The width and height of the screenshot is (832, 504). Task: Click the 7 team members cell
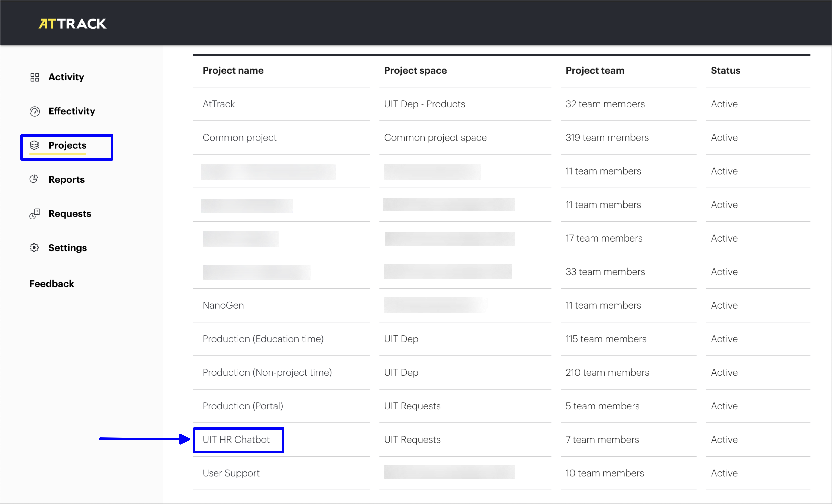tap(602, 440)
